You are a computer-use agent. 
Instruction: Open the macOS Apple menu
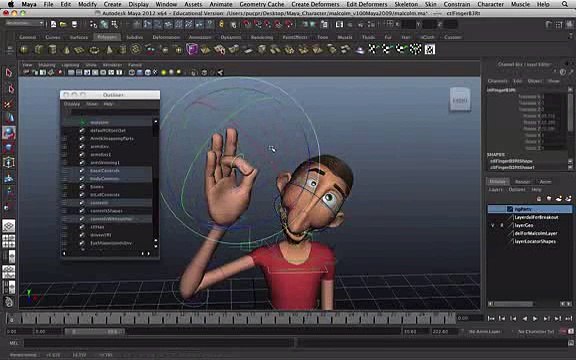click(x=11, y=4)
